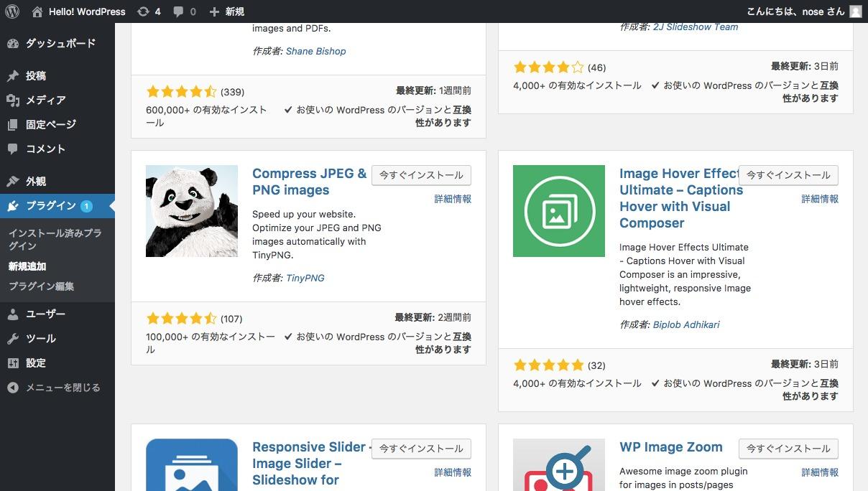868x491 pixels.
Task: Click the ツール wrench icon
Action: click(x=13, y=339)
